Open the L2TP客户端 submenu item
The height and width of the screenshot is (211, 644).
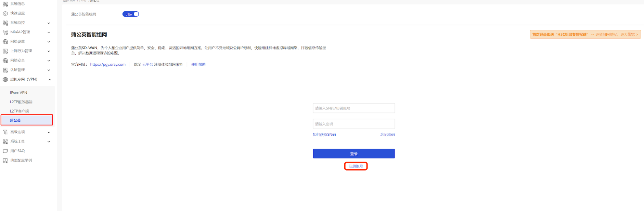pos(20,111)
